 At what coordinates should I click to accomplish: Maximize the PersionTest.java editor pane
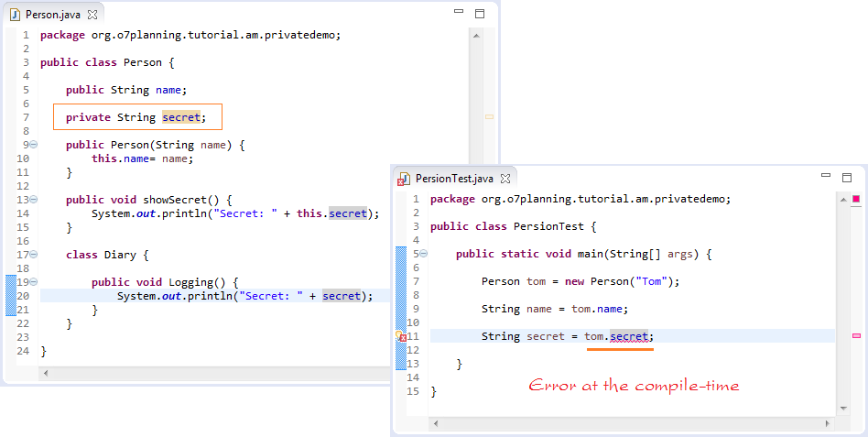click(x=847, y=178)
